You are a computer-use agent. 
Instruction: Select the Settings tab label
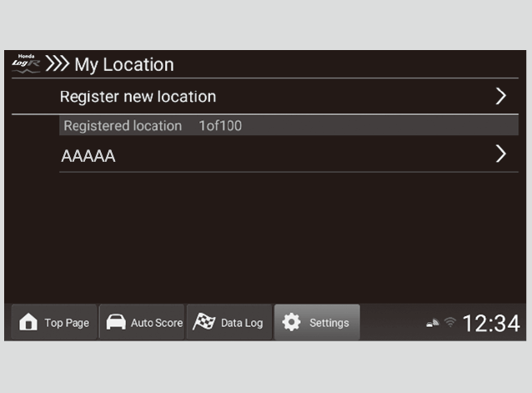coord(329,323)
